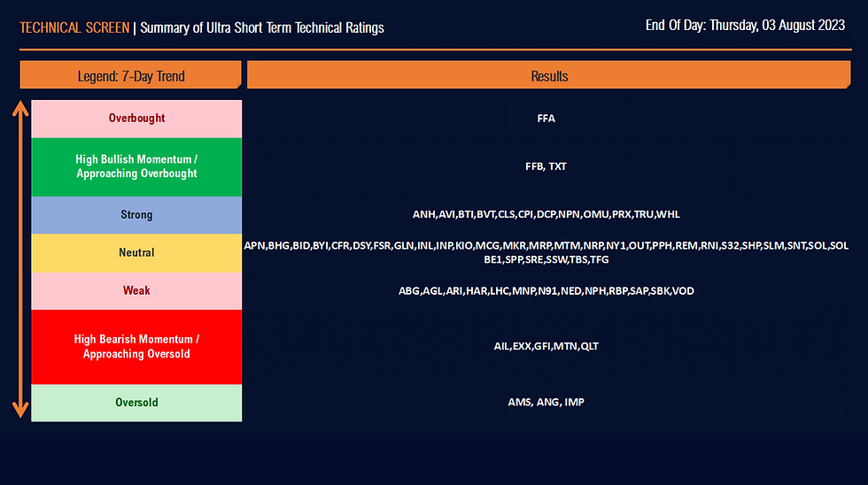Click the pink 'Weak' legend box

coord(136,291)
